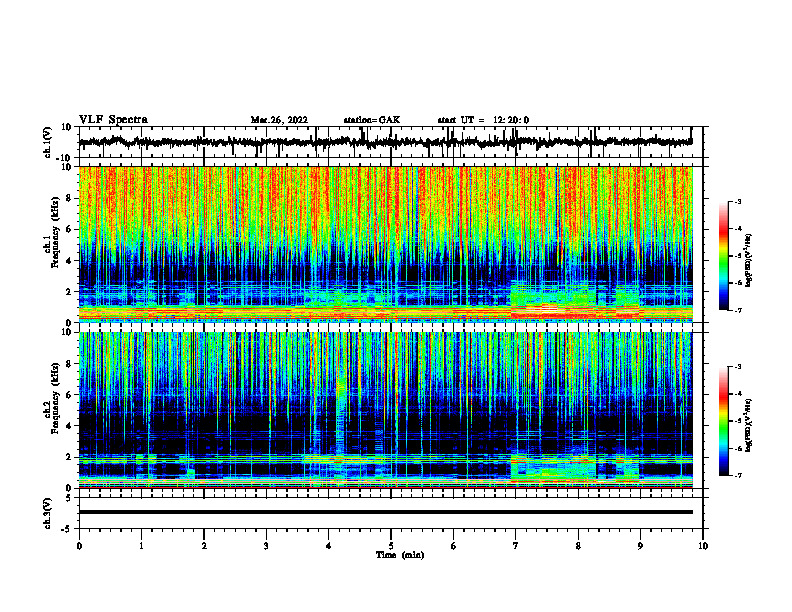Click the 'VLF Spectra' plot title
Image resolution: width=792 pixels, height=612 pixels.
[x=113, y=120]
